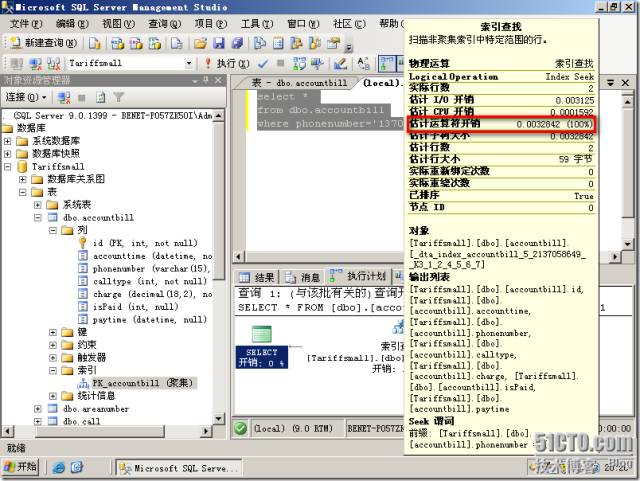Switch to the 表 - dbo.accountbill tab
This screenshot has height=481, width=640.
[x=299, y=83]
